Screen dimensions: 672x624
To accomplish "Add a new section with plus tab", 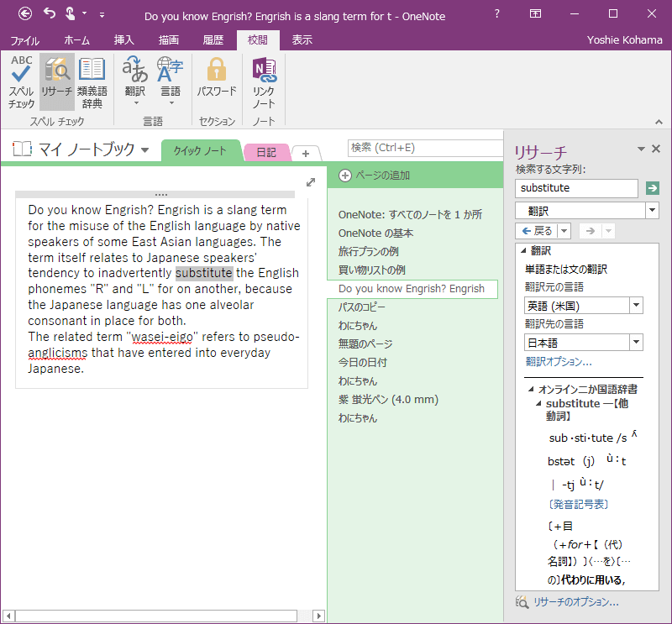I will click(x=306, y=154).
